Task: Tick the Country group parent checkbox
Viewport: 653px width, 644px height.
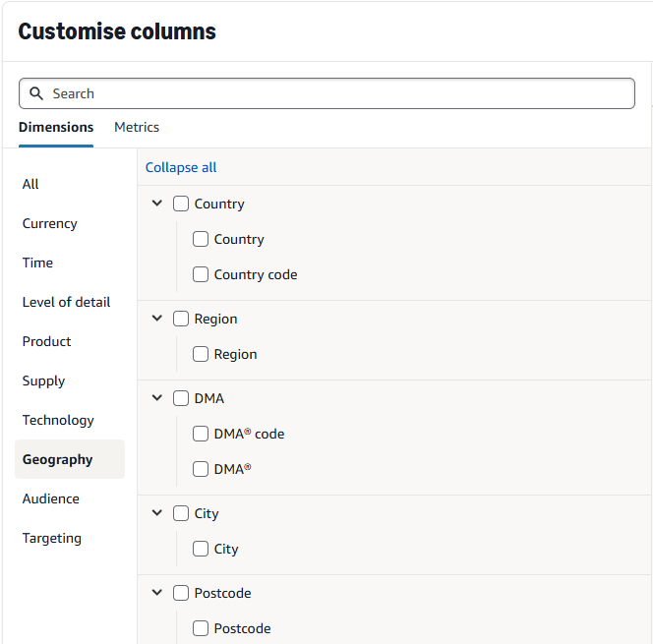Action: (181, 204)
